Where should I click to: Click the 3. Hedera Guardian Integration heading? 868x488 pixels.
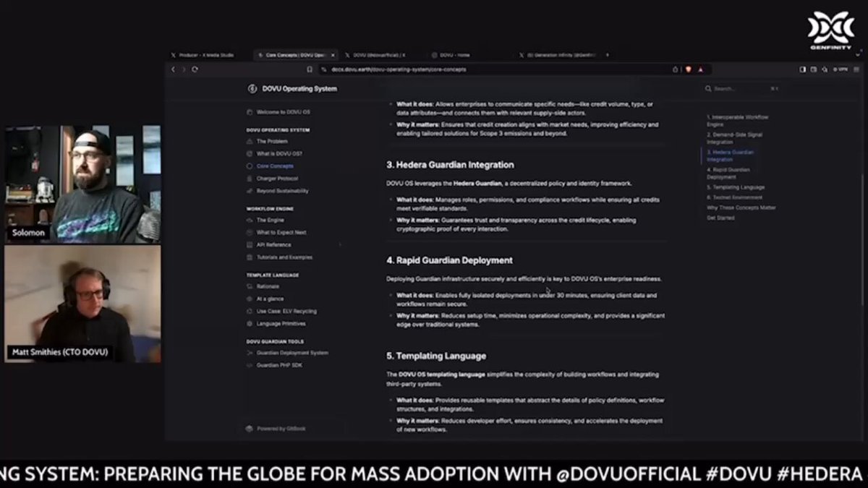click(450, 165)
